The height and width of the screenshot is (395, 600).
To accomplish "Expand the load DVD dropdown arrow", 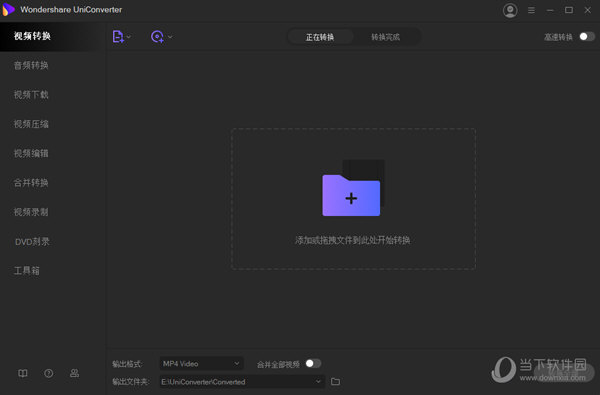I will click(170, 37).
